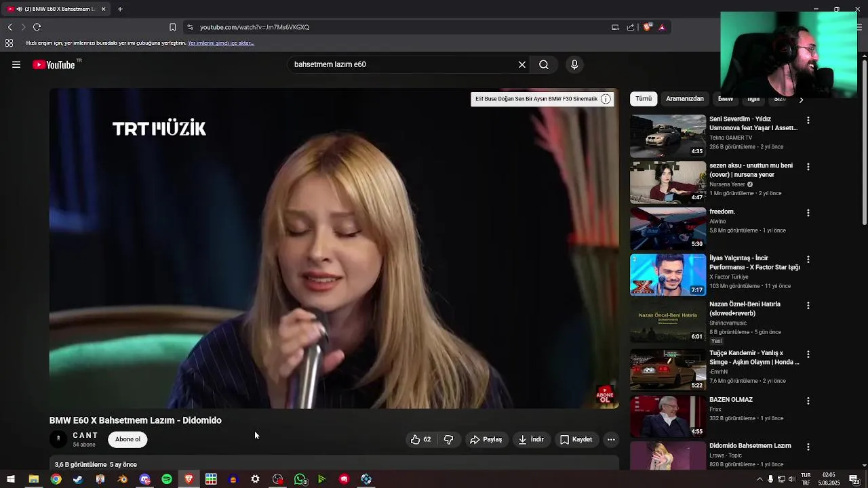Open more actions menu under the video
The height and width of the screenshot is (488, 868).
(x=611, y=439)
